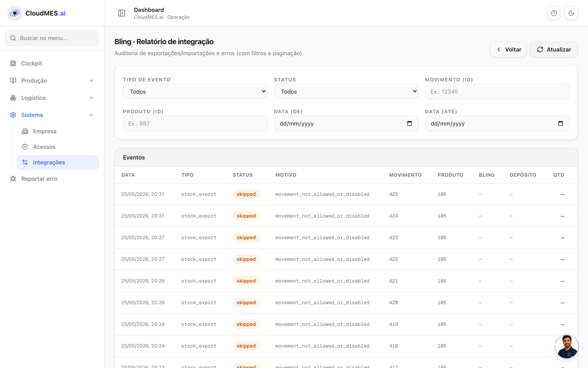This screenshot has width=588, height=368.
Task: Select Integrações in the Sistema menu
Action: pos(58,162)
